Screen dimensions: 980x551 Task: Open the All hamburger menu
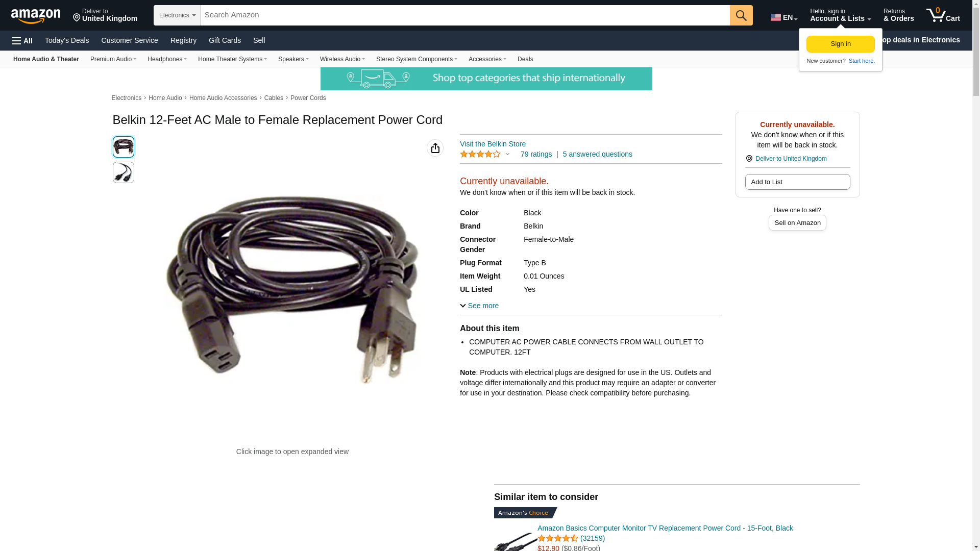click(22, 40)
